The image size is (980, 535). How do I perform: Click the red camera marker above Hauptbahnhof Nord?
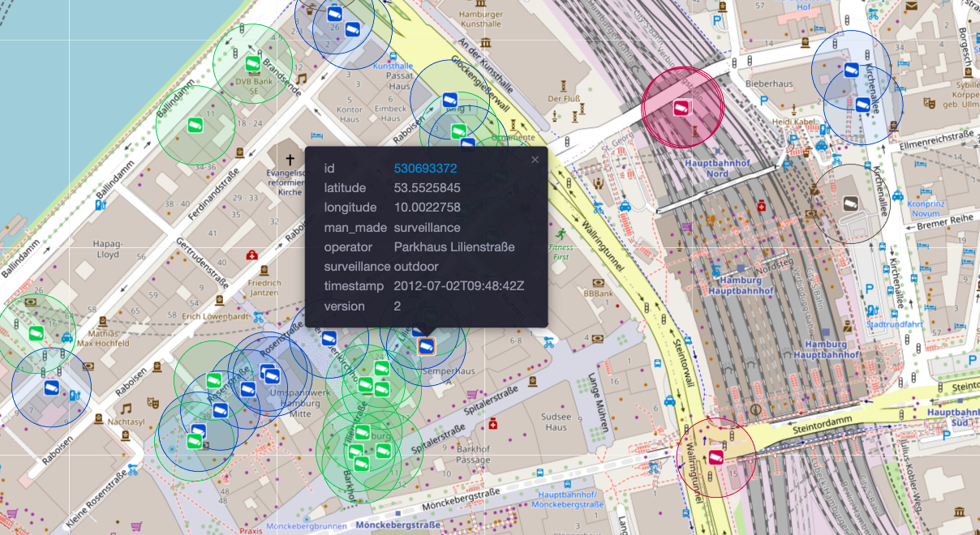(x=681, y=106)
